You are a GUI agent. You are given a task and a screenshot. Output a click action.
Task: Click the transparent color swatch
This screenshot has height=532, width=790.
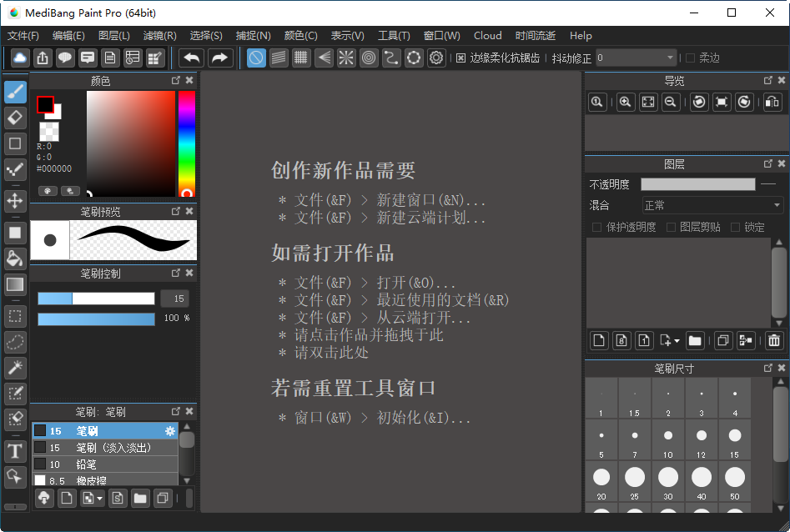pyautogui.click(x=49, y=132)
